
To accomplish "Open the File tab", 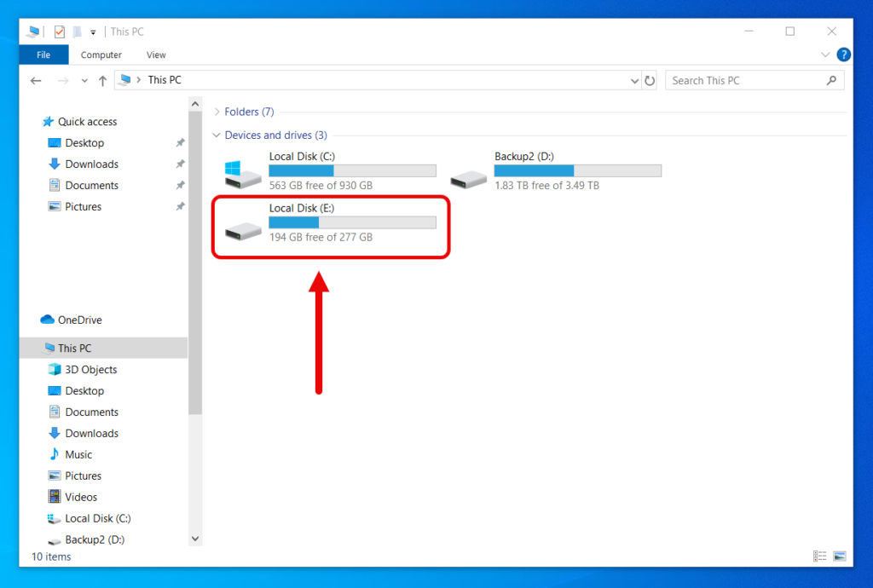I will (43, 55).
